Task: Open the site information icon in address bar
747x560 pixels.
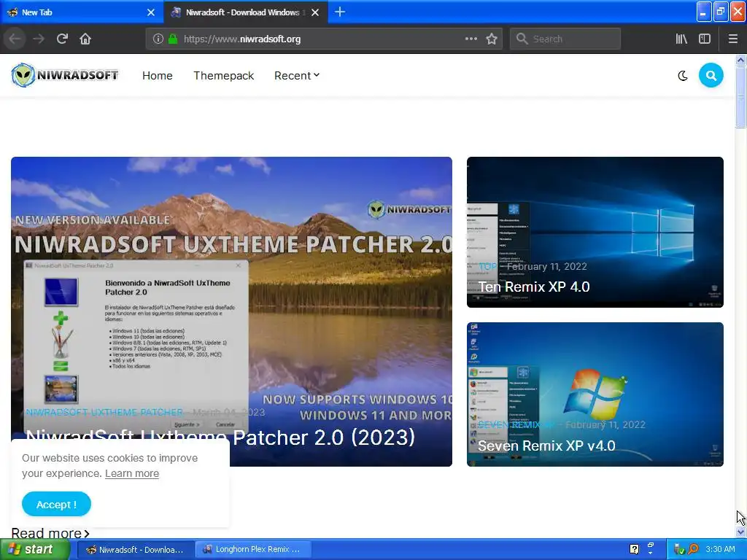Action: [158, 39]
